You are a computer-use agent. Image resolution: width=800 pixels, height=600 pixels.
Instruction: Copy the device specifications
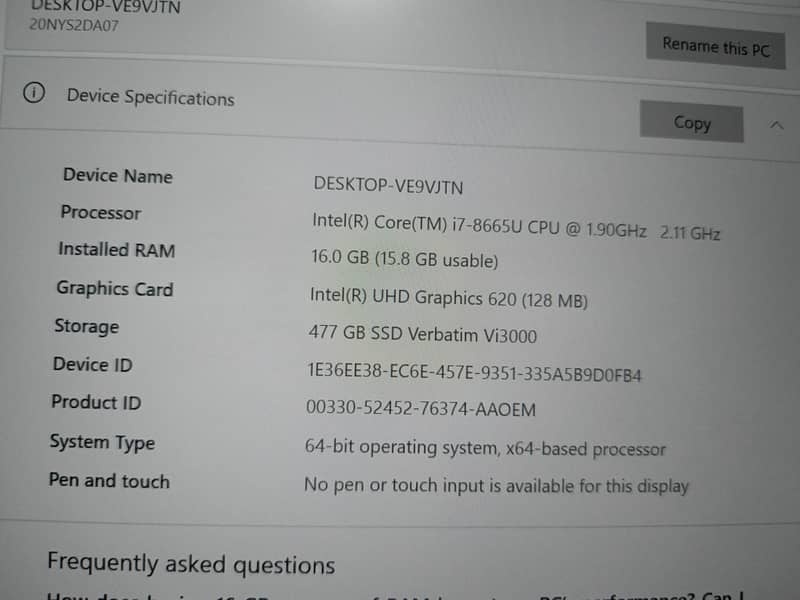click(x=691, y=122)
